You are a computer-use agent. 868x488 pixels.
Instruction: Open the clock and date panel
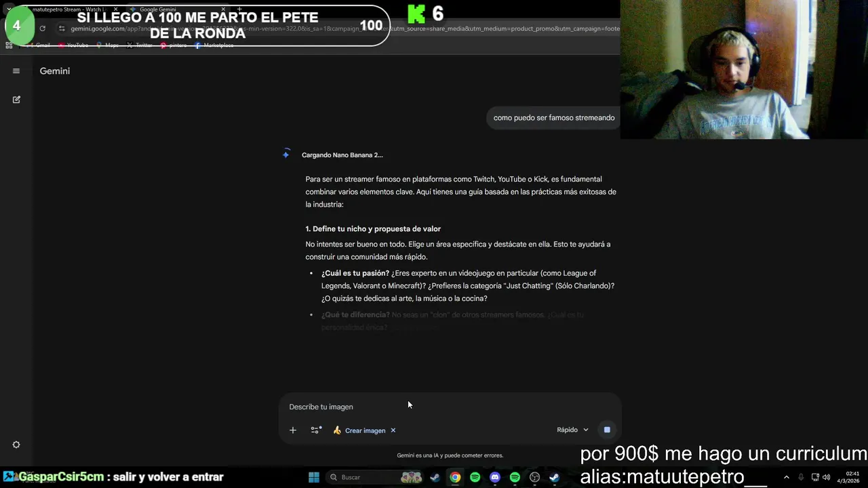(848, 477)
